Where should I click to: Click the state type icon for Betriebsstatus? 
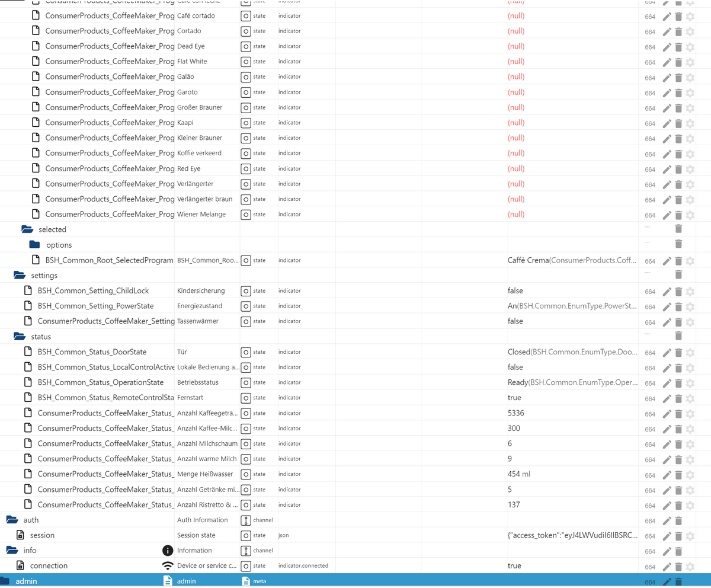[246, 382]
